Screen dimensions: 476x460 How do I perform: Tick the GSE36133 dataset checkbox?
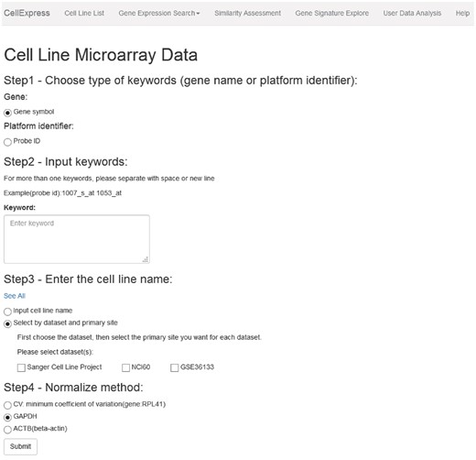click(x=175, y=367)
